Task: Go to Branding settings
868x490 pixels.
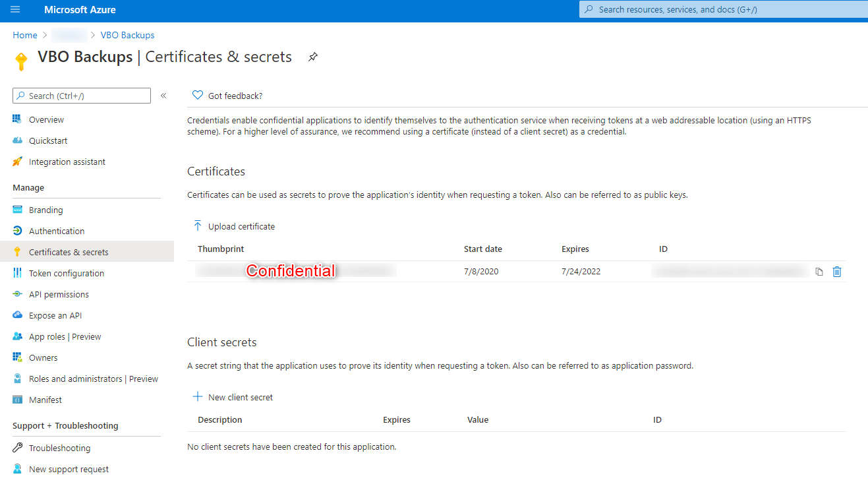Action: pos(45,210)
